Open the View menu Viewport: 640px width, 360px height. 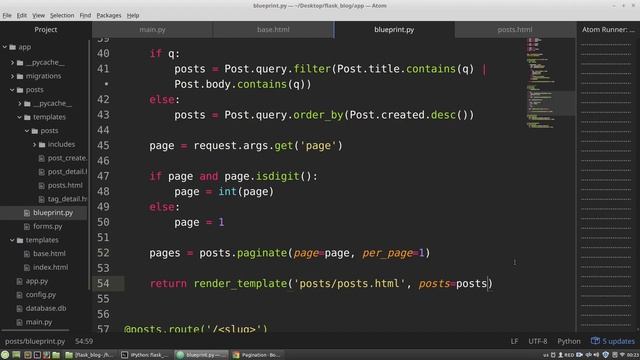click(38, 16)
